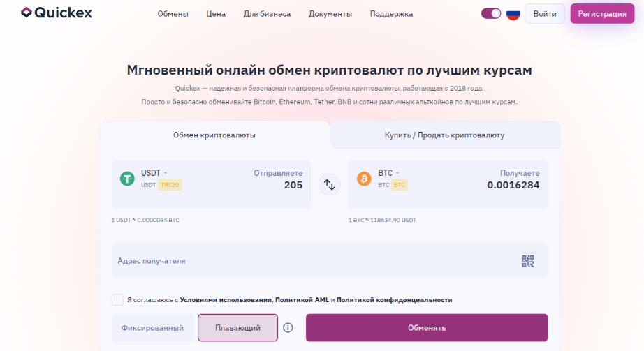
Task: Click the receive amount 0.0016284
Action: point(513,185)
